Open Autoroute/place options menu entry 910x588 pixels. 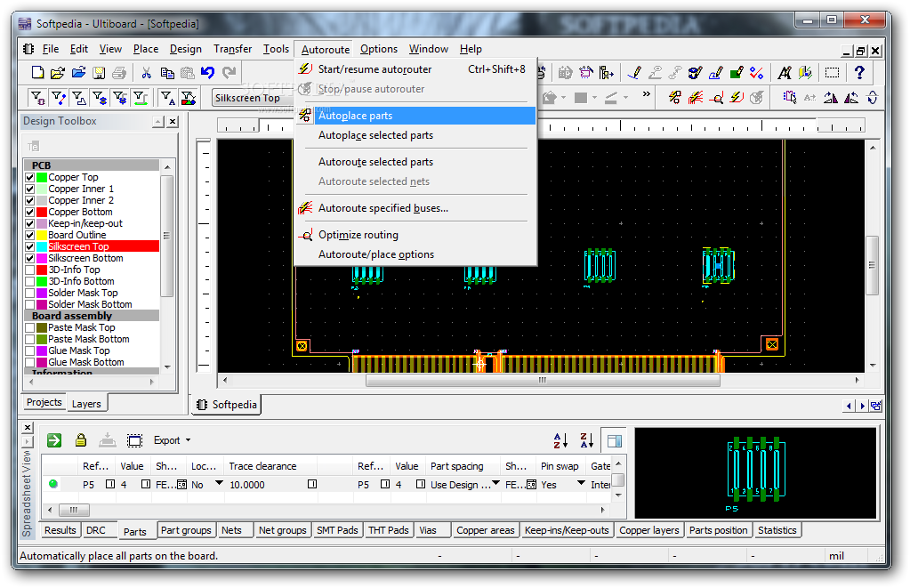pyautogui.click(x=416, y=254)
